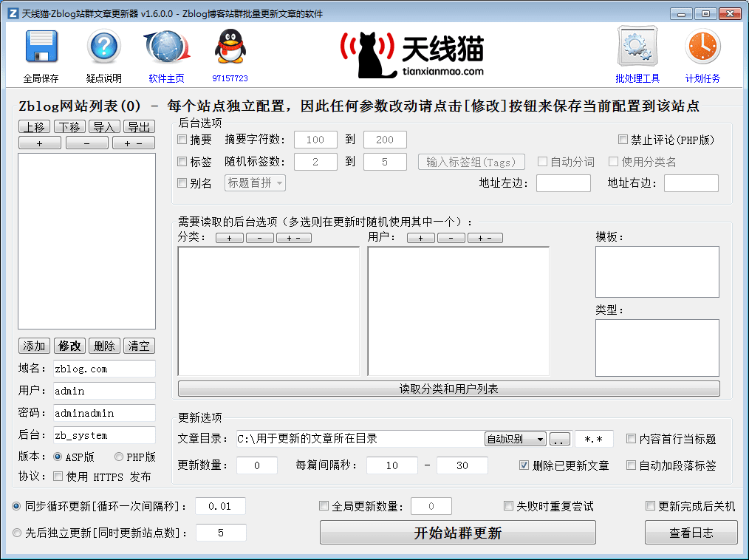This screenshot has width=749, height=560.
Task: Click the 地址左边 input field
Action: coord(564,183)
